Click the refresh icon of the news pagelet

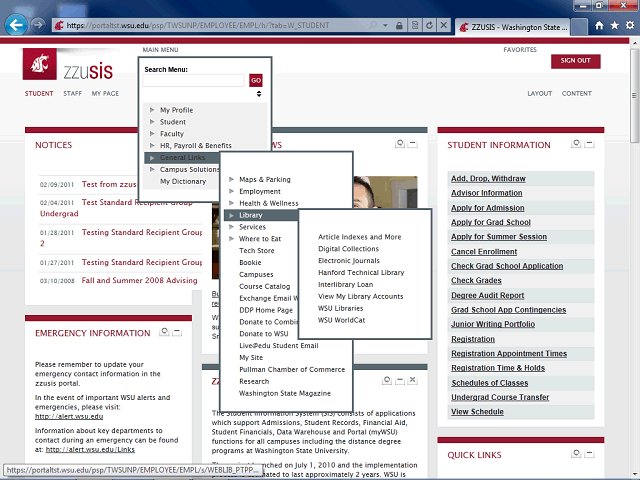(x=400, y=143)
